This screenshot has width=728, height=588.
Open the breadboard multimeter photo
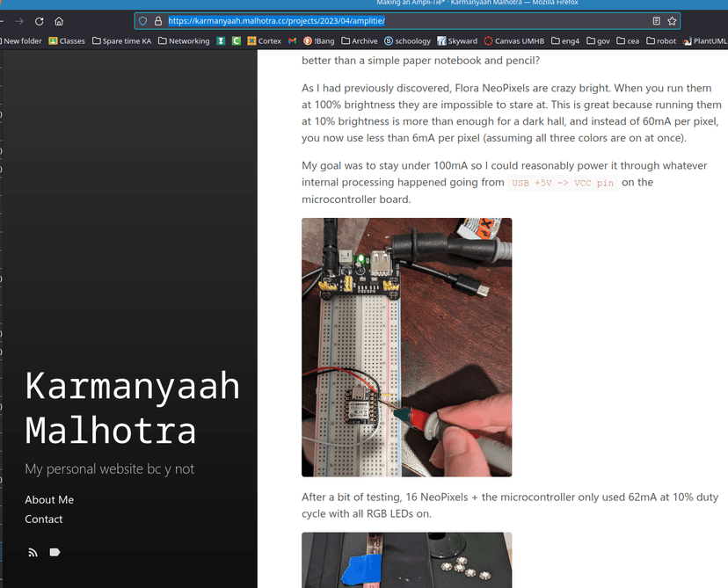tap(407, 347)
